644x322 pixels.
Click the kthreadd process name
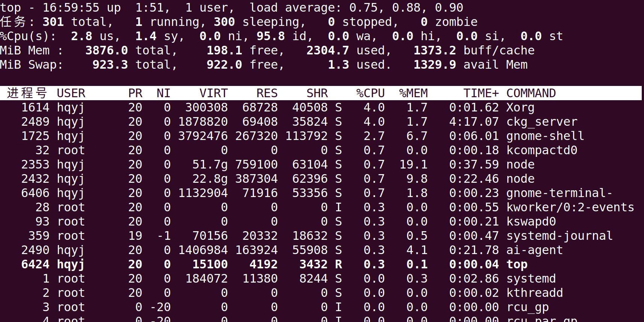point(534,293)
